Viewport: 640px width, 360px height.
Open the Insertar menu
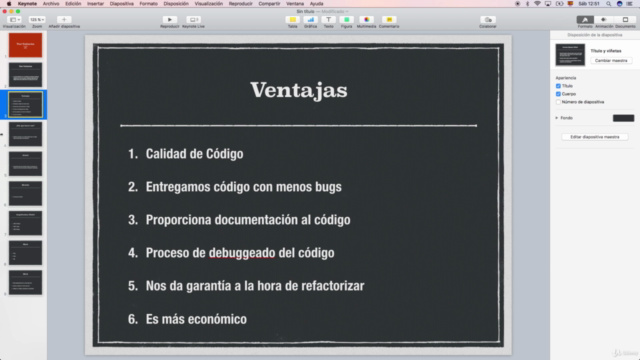(x=95, y=4)
